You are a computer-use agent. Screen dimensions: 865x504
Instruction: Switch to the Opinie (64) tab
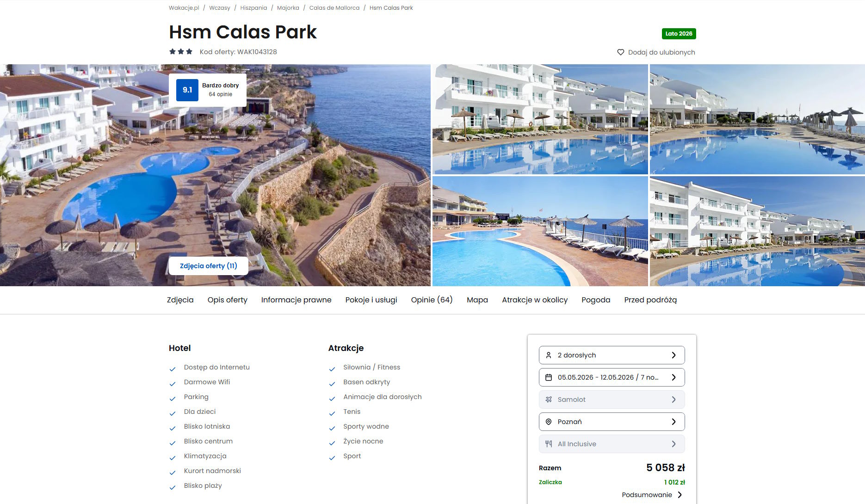432,300
